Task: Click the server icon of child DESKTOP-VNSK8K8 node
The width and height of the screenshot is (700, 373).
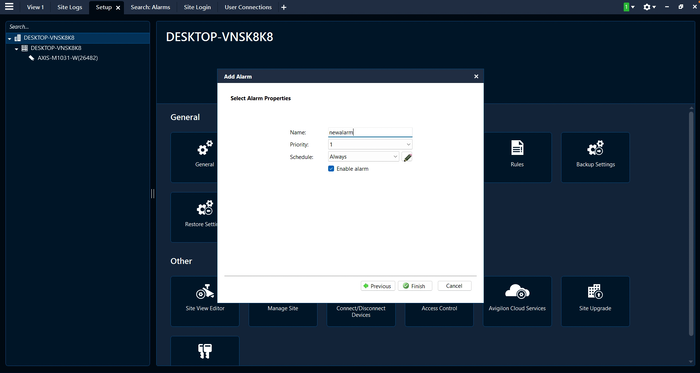Action: click(25, 48)
